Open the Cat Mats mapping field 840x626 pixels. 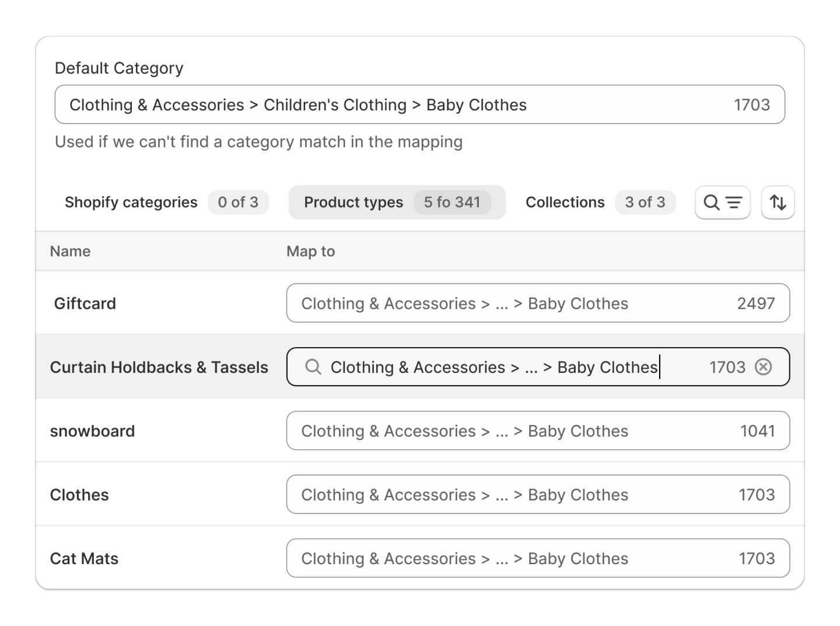[x=537, y=558]
